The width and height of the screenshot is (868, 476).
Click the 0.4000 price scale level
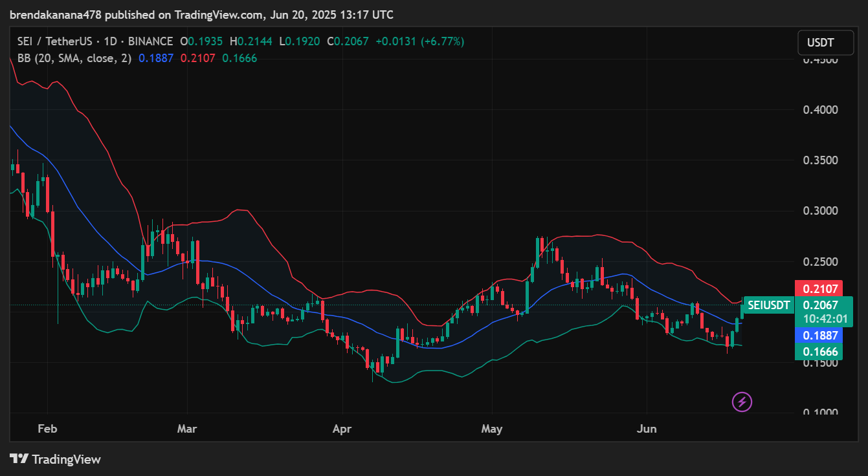820,110
